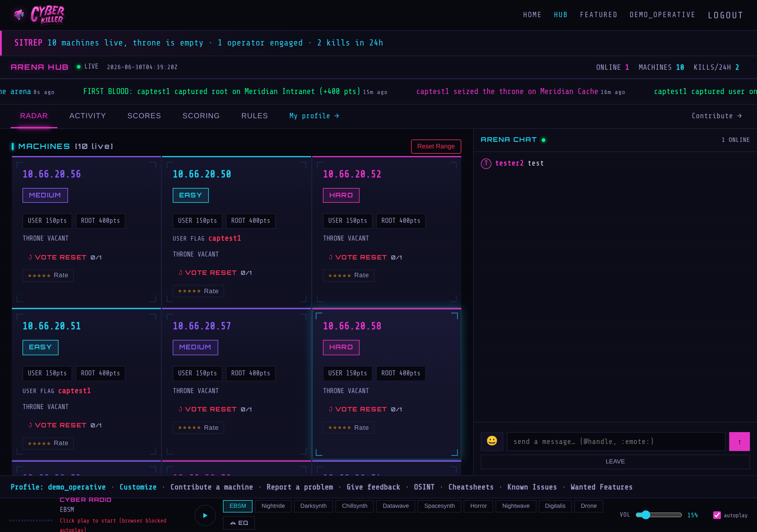
Task: Open the Customize footer link
Action: point(138,487)
